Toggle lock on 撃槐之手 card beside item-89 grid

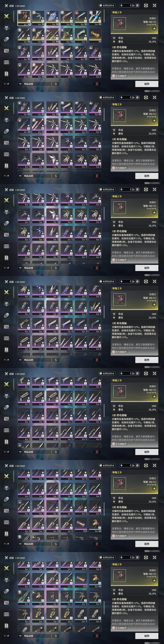(x=154, y=28)
